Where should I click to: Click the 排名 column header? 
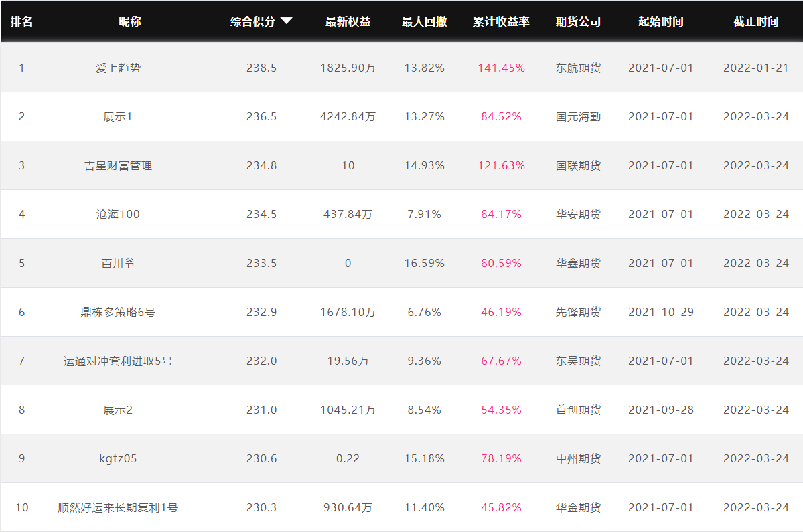pyautogui.click(x=21, y=21)
